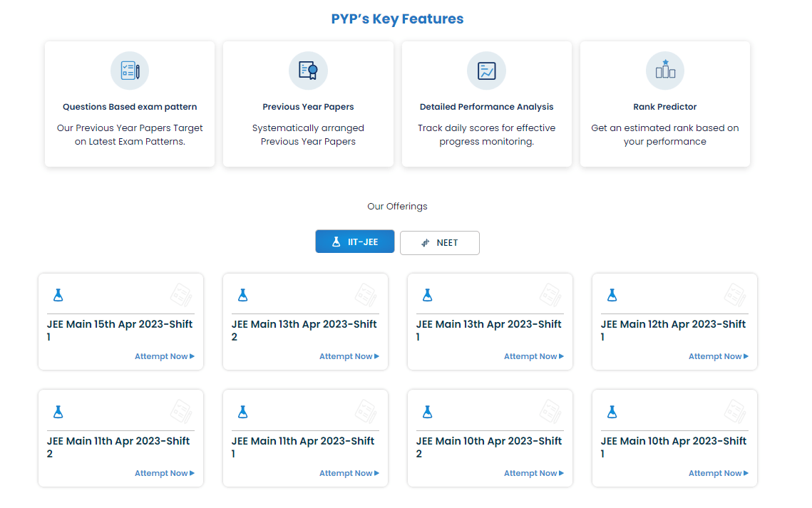Attempt Now for JEE Main 12th Apr Shift 1

(718, 356)
